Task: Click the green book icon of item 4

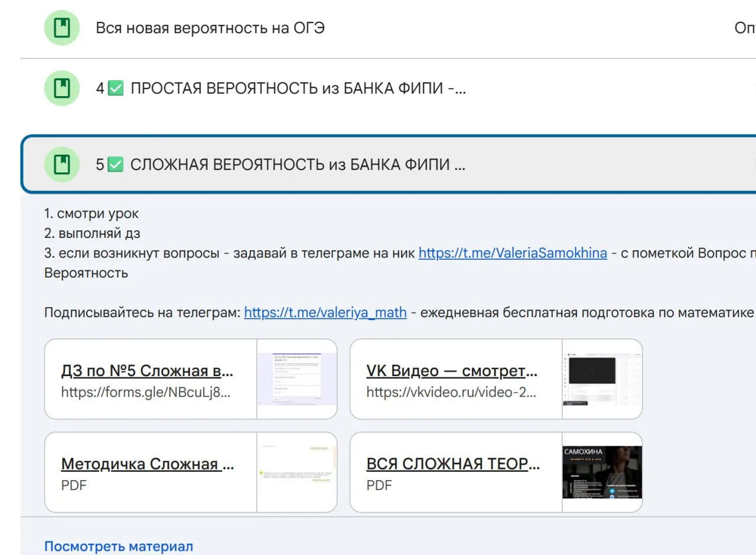Action: pos(62,89)
